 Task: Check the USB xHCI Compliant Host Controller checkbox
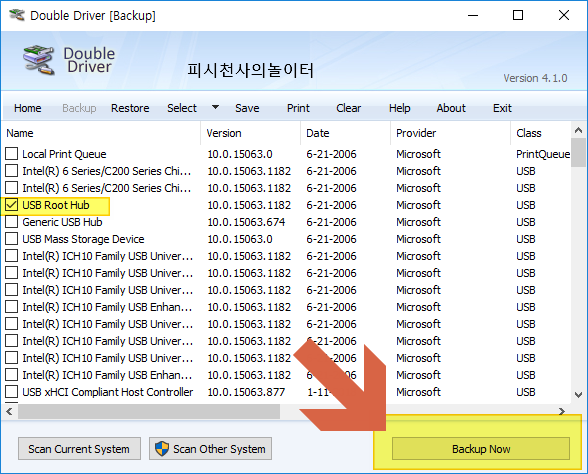(x=12, y=392)
